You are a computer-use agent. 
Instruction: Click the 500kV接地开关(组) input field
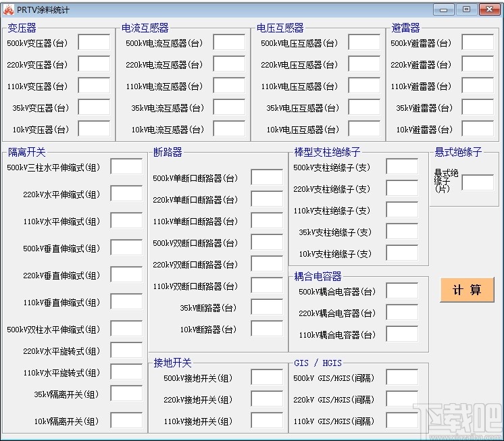(x=267, y=377)
